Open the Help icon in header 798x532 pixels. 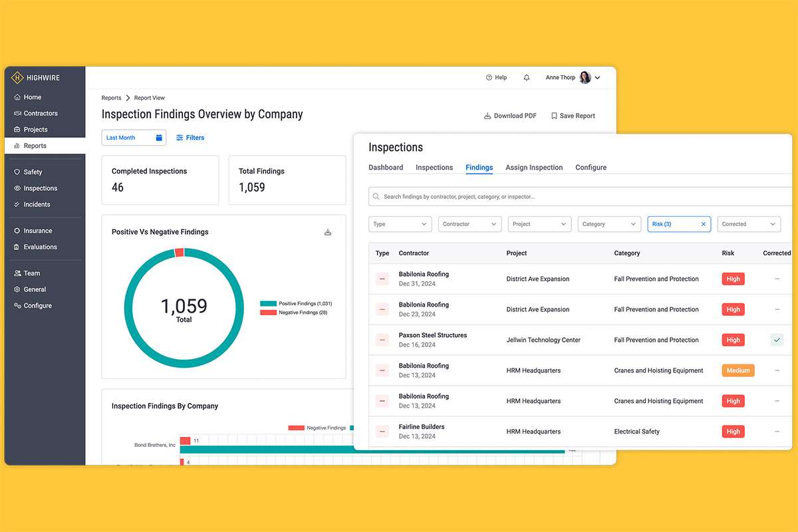tap(489, 78)
